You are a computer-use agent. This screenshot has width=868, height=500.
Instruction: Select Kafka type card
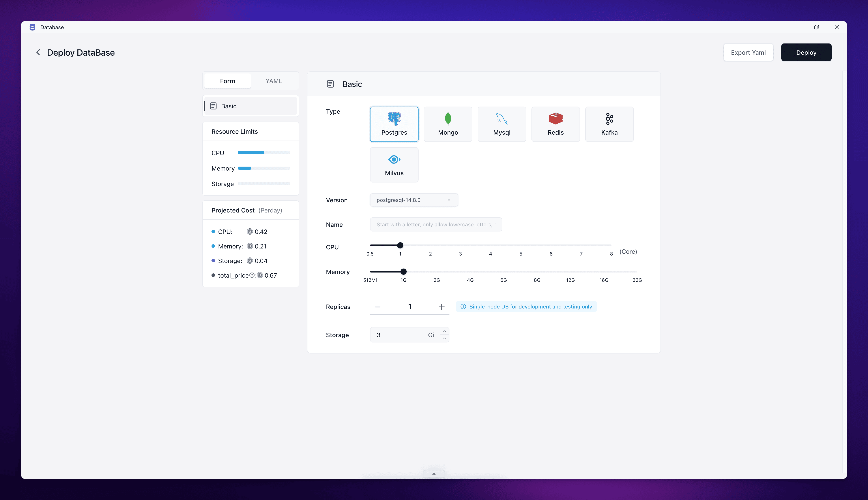click(x=609, y=124)
